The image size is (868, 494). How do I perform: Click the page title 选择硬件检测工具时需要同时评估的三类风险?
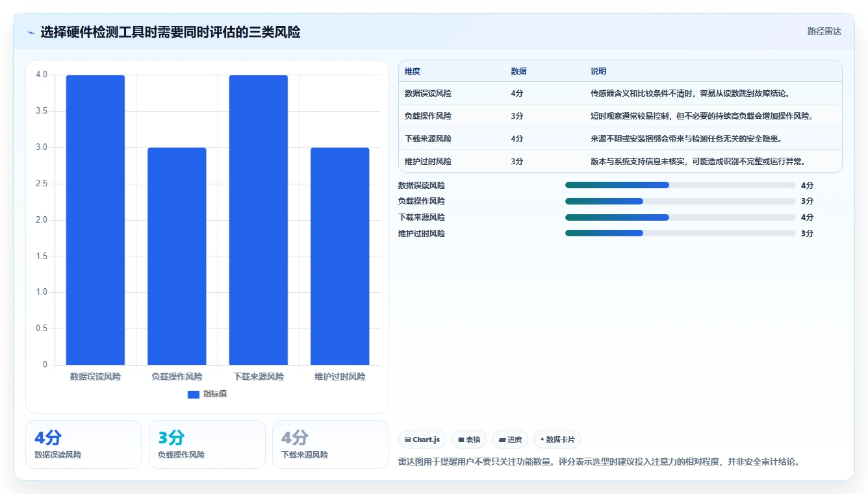[170, 32]
